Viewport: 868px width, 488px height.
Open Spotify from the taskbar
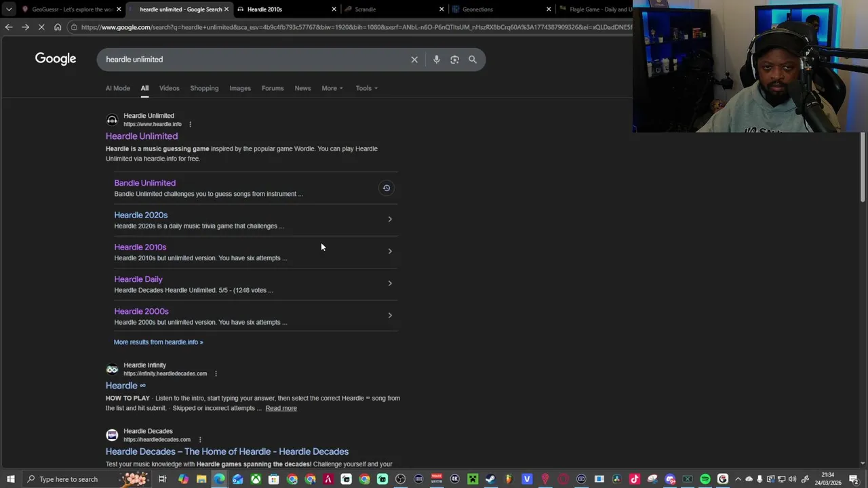(x=705, y=479)
